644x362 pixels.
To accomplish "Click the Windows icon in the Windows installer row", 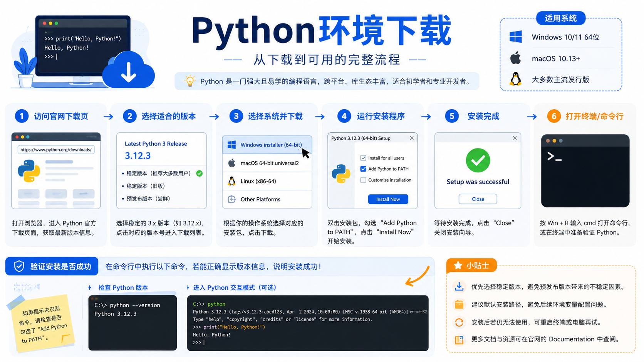I will coord(232,145).
